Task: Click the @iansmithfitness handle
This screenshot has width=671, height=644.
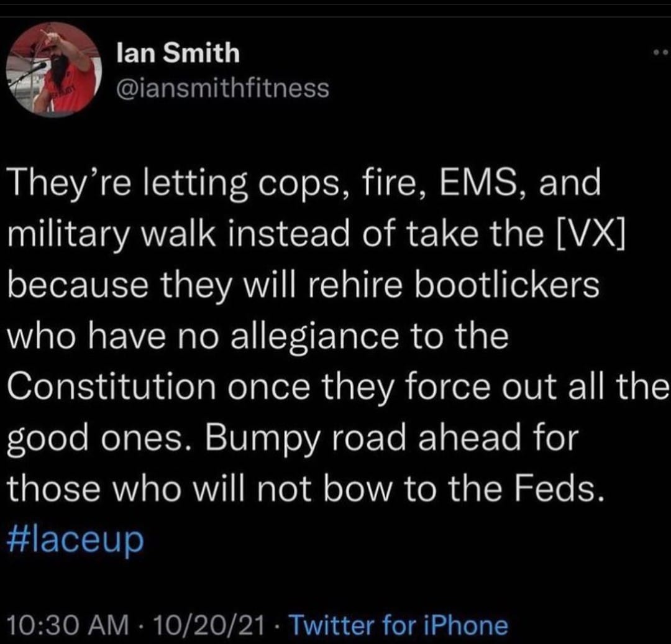Action: click(x=223, y=88)
